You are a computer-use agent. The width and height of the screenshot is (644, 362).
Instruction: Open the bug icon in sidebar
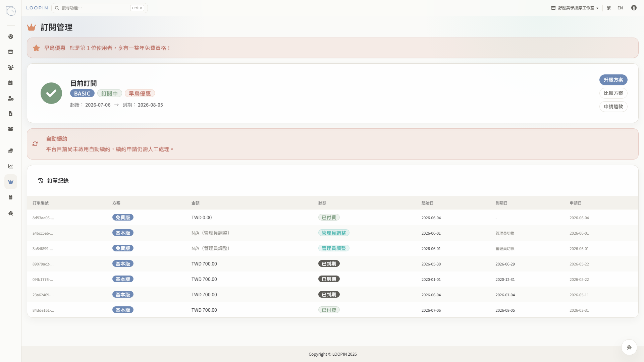coord(11,213)
